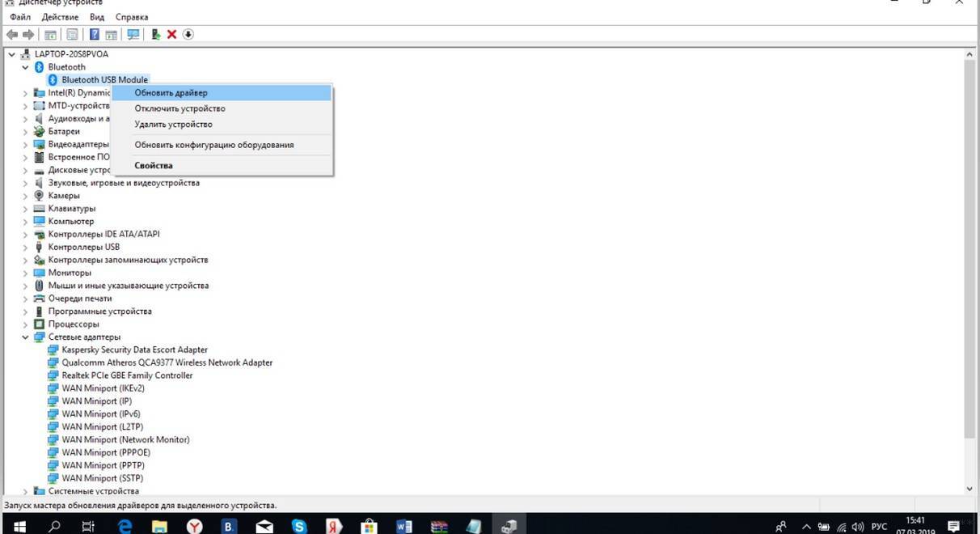The image size is (980, 534).
Task: Collapse the Bluetooth category
Action: pos(25,67)
